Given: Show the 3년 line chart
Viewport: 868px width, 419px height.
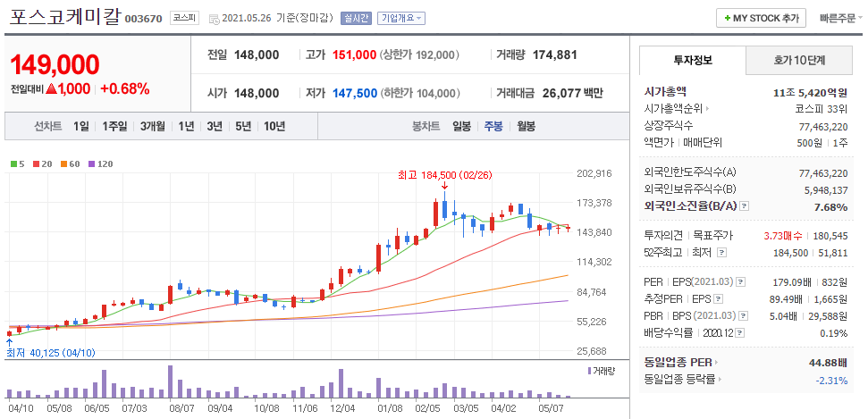Looking at the screenshot, I should pos(215,126).
